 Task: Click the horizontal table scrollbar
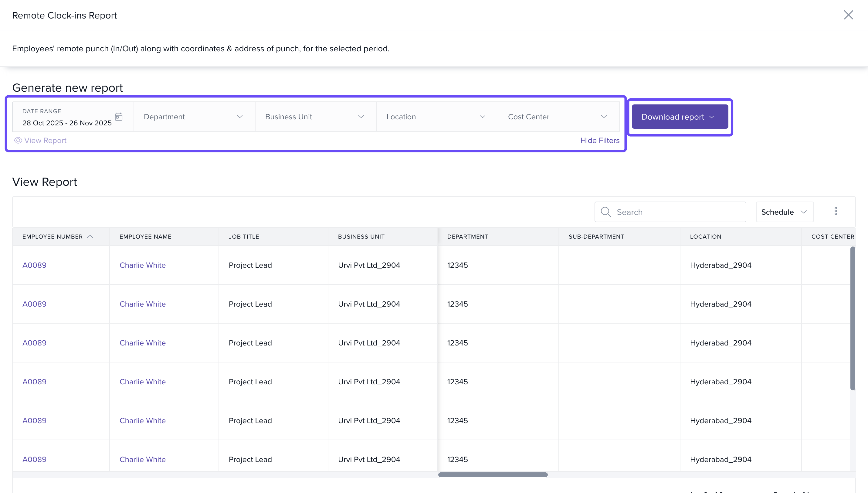pos(493,475)
